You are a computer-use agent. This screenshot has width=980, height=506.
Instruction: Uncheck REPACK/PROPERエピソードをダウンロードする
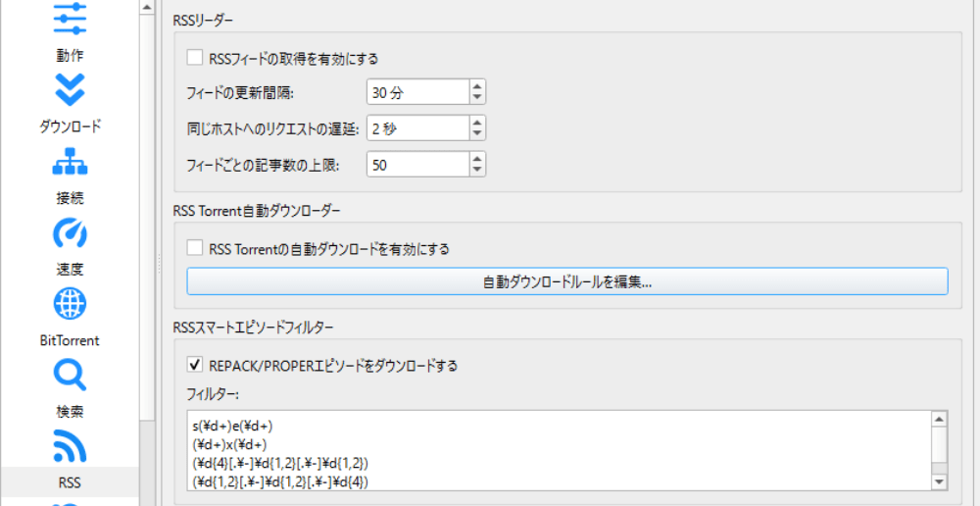[195, 366]
